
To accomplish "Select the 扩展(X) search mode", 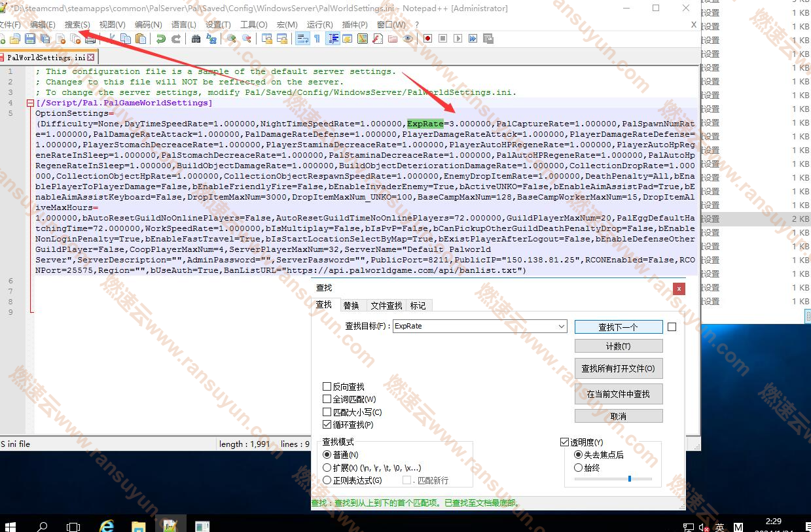I will click(327, 468).
